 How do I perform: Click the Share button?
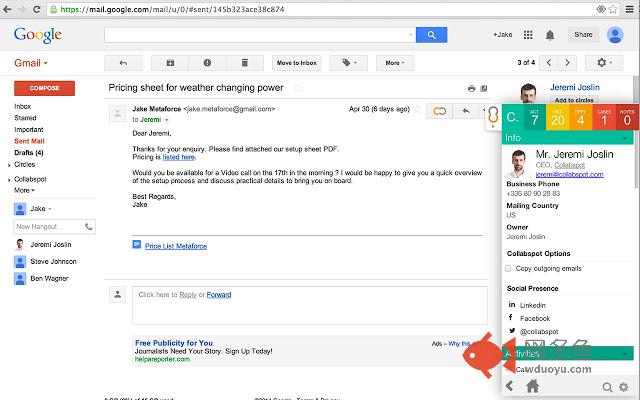click(x=583, y=35)
